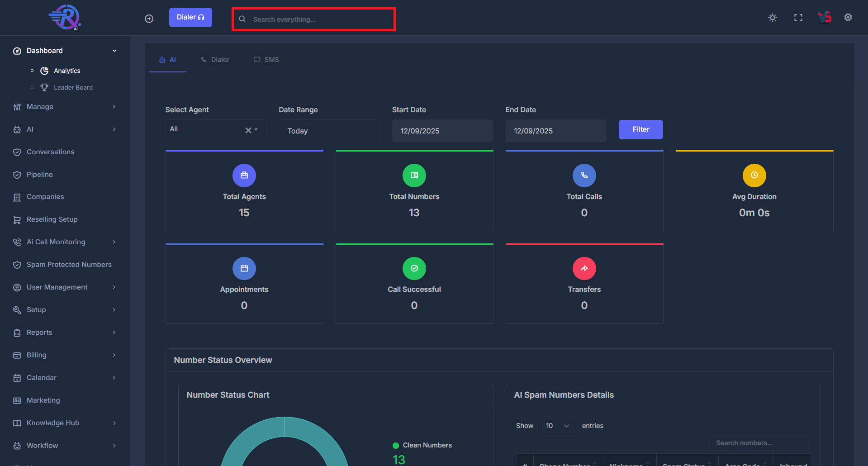The height and width of the screenshot is (466, 868).
Task: Click the Leader Board trophy icon
Action: pyautogui.click(x=44, y=87)
